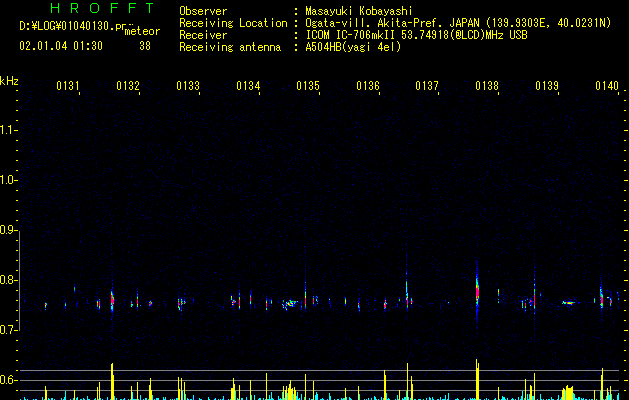Screen dimensions: 629x400
Task: Click the bright echo just before 0132
Action: point(112,300)
